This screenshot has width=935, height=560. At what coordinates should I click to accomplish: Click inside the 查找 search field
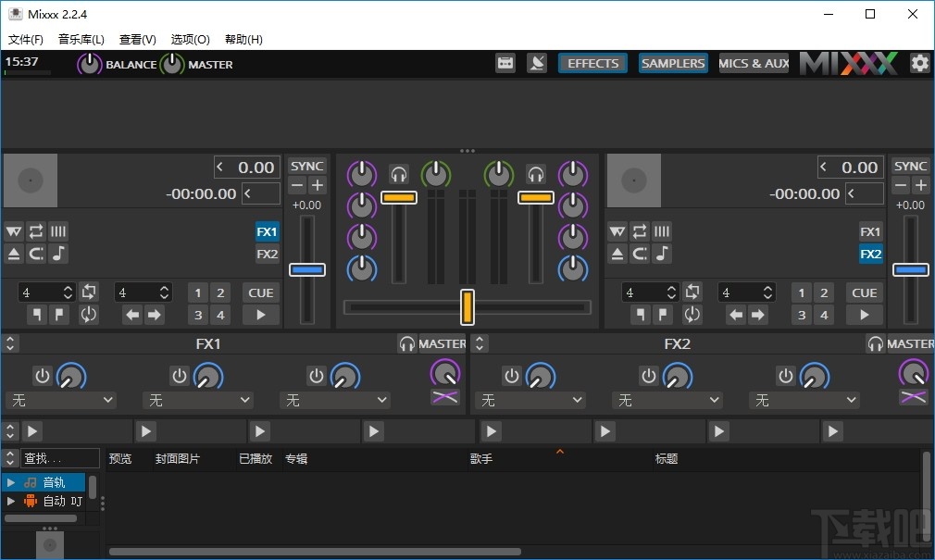coord(60,457)
